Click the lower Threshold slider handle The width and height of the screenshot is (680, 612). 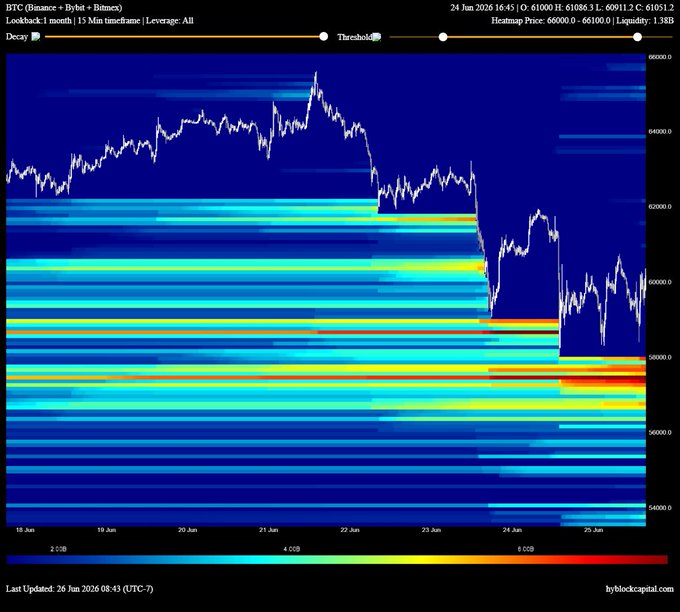(x=443, y=37)
